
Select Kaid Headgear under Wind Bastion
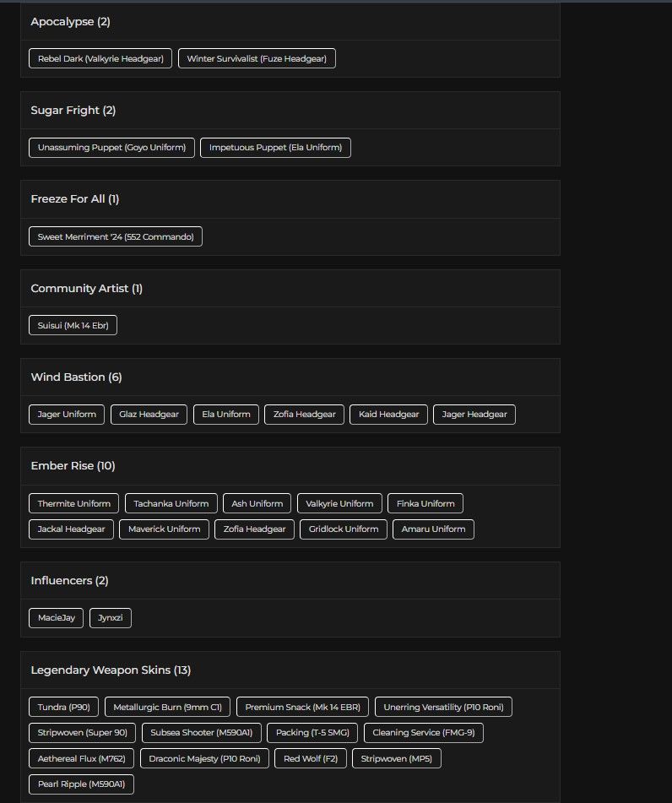[388, 415]
